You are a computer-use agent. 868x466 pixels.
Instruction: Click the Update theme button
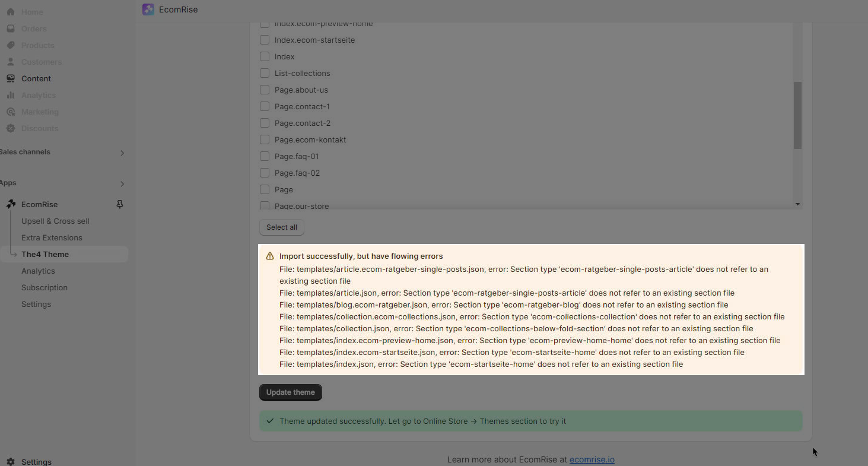click(291, 392)
